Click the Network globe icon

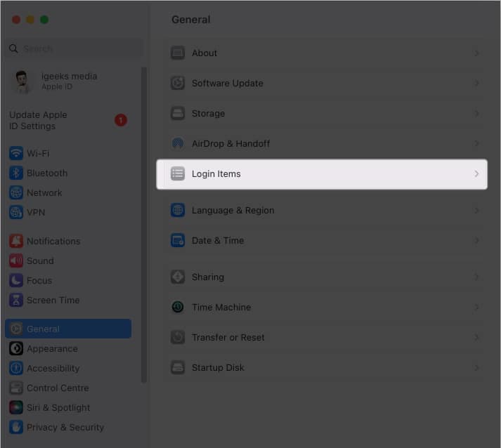pyautogui.click(x=16, y=192)
